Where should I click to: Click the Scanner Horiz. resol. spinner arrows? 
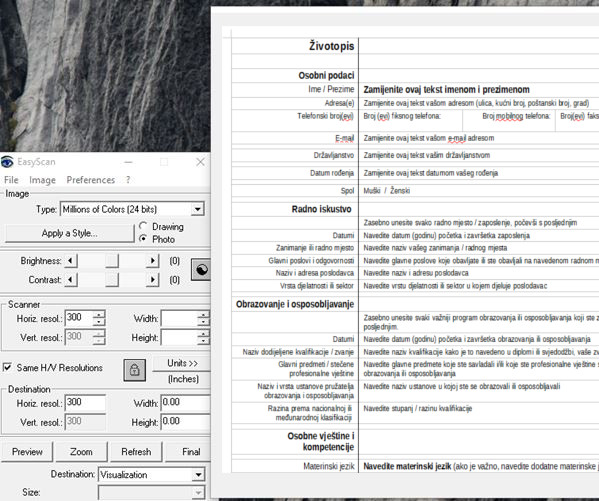(99, 318)
